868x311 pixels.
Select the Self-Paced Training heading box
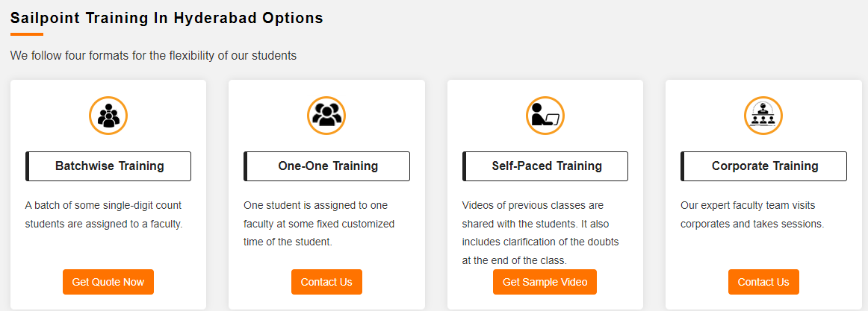[x=546, y=166]
